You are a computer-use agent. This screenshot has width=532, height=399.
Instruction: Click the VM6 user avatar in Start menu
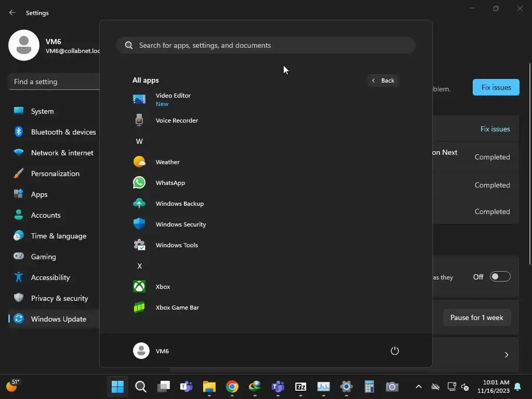pos(141,351)
